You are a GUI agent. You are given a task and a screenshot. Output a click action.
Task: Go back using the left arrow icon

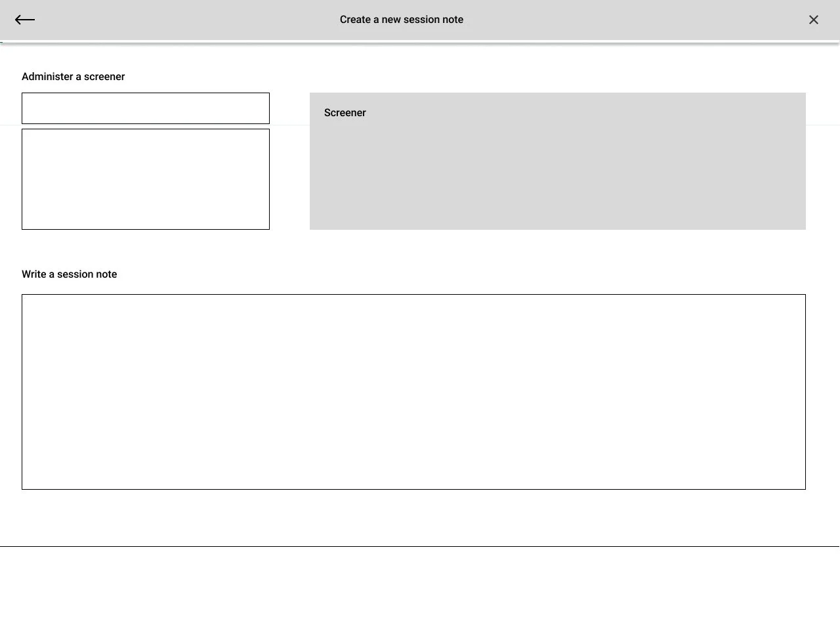coord(25,20)
